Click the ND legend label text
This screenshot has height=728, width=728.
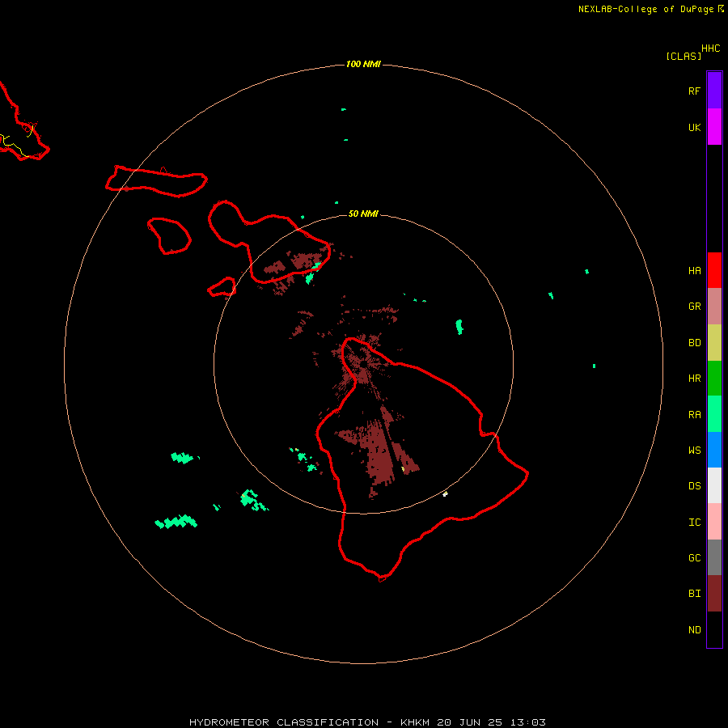click(x=694, y=630)
